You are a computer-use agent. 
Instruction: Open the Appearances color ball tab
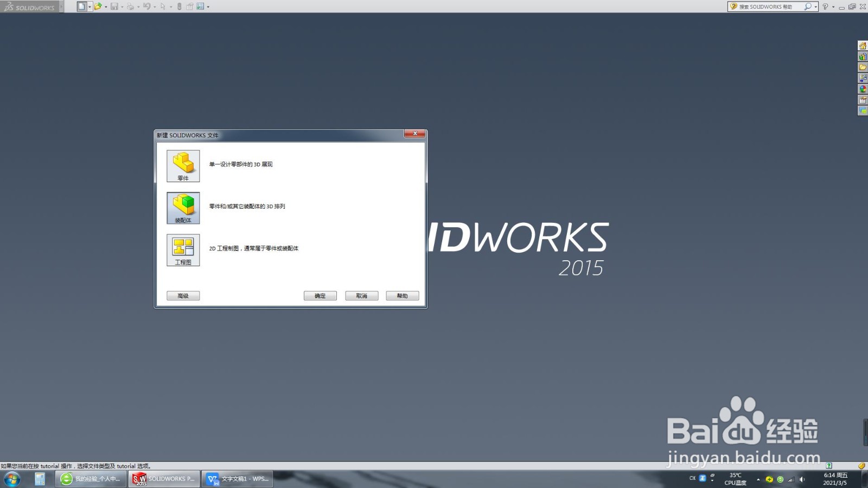pyautogui.click(x=863, y=89)
